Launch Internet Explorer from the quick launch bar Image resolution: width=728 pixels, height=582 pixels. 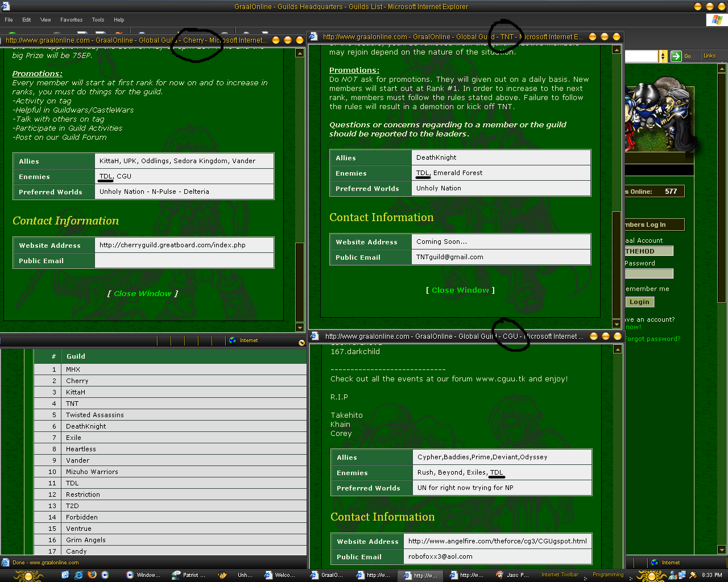pos(78,575)
